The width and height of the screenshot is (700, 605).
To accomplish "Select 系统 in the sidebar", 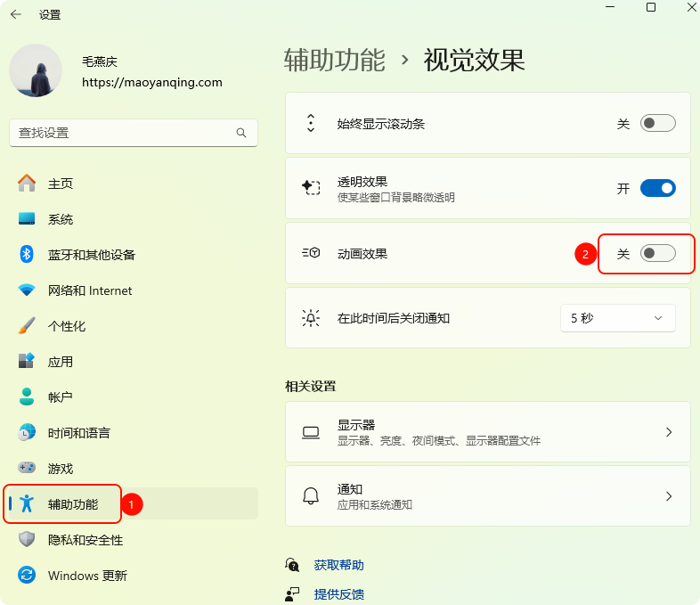I will tap(61, 219).
